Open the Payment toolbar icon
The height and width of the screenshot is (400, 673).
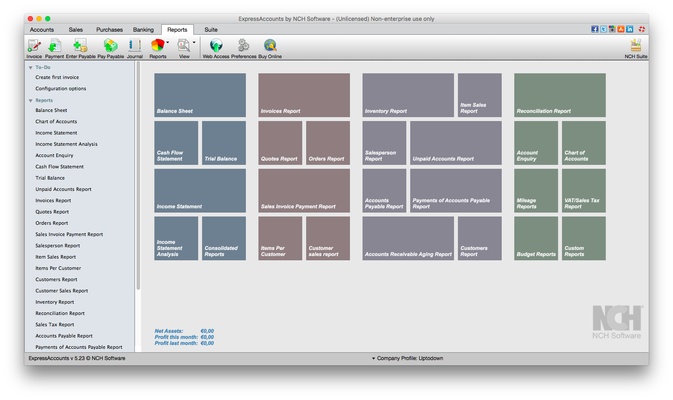55,47
